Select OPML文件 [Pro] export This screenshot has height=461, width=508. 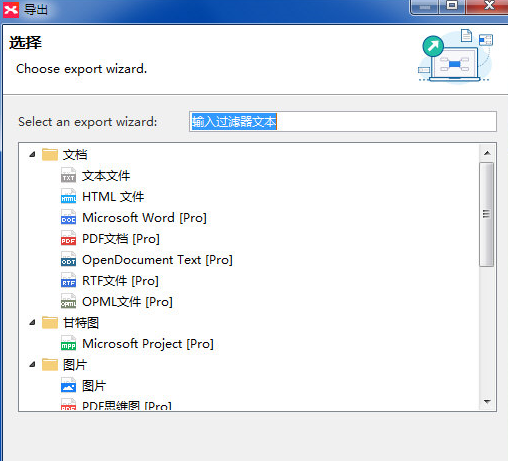click(x=127, y=302)
